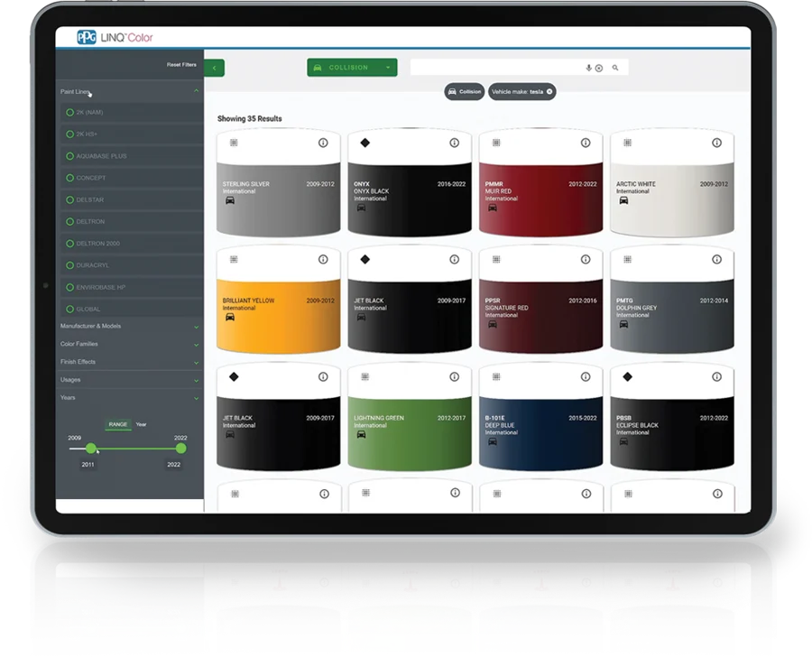Remove the Vehicle make tesla filter chip
The height and width of the screenshot is (657, 812).
tap(549, 92)
